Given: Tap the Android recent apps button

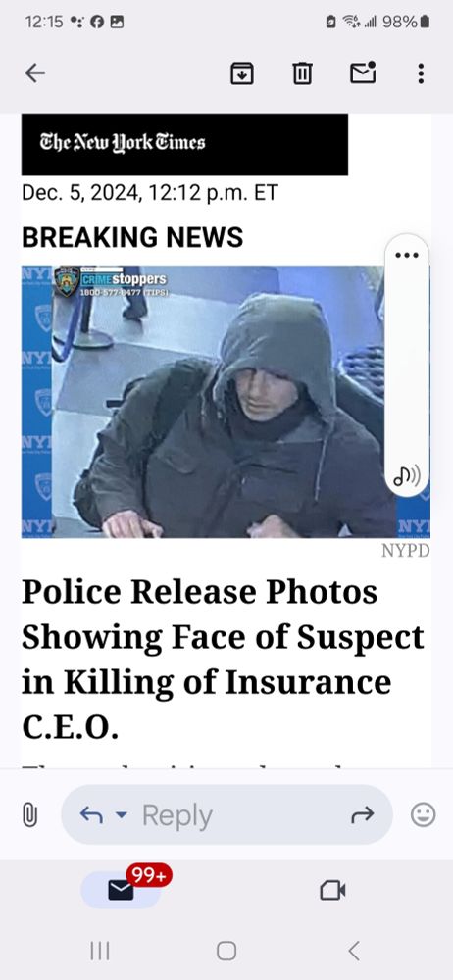Looking at the screenshot, I should coord(100,952).
